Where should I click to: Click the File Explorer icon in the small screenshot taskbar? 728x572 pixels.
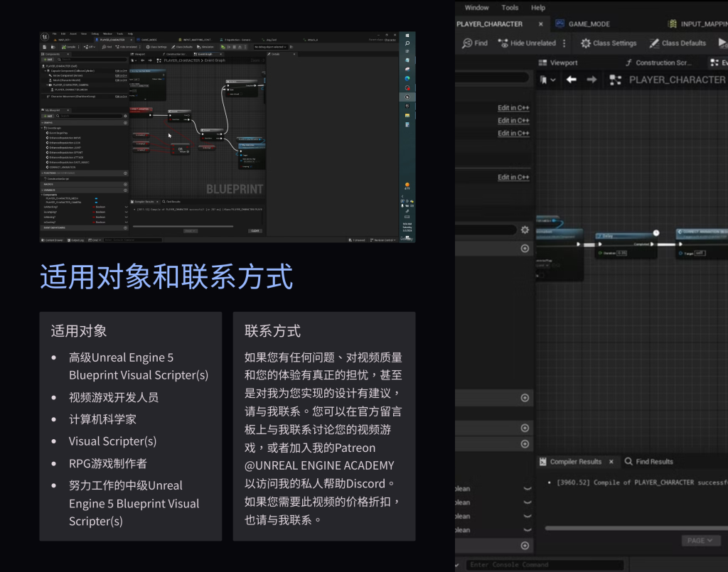[407, 116]
